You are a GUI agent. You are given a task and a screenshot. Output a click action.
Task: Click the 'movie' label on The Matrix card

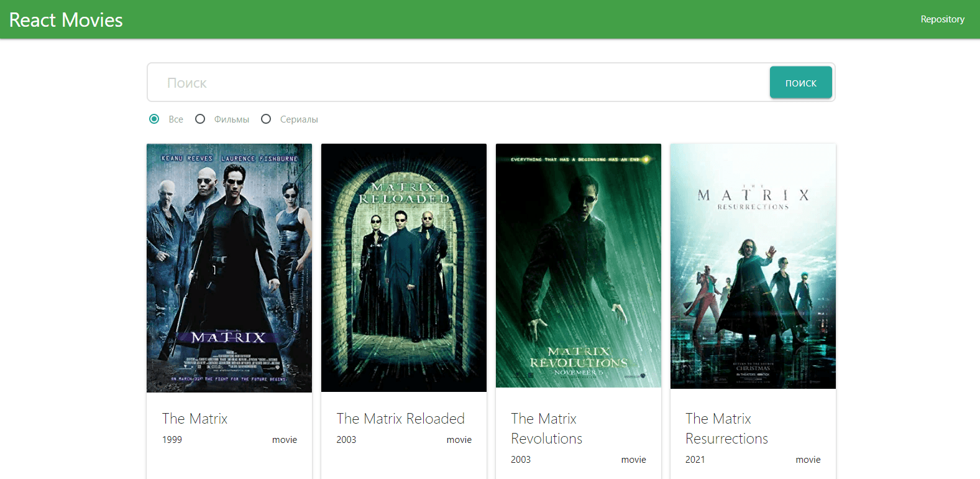(285, 440)
